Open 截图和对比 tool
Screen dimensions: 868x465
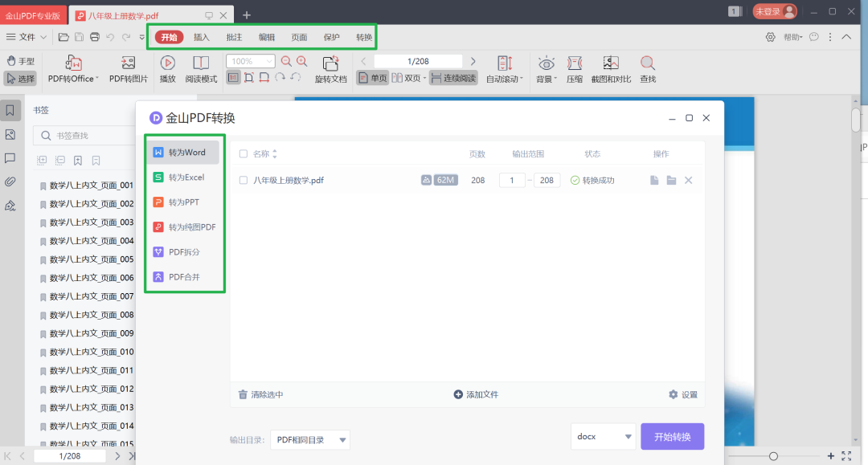coord(611,69)
